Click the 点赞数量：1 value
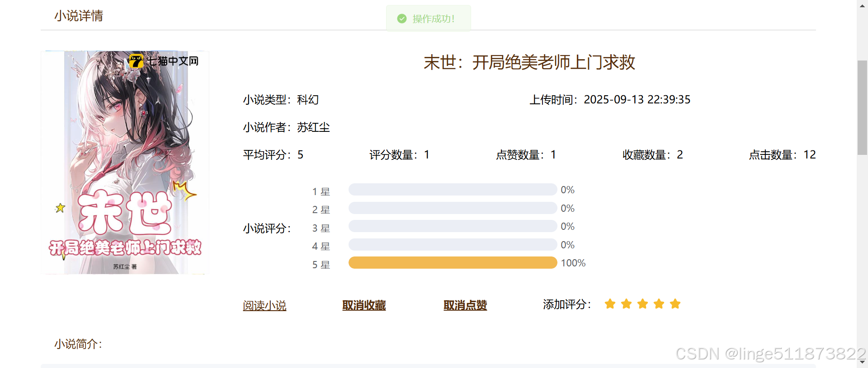868x368 pixels. point(526,155)
